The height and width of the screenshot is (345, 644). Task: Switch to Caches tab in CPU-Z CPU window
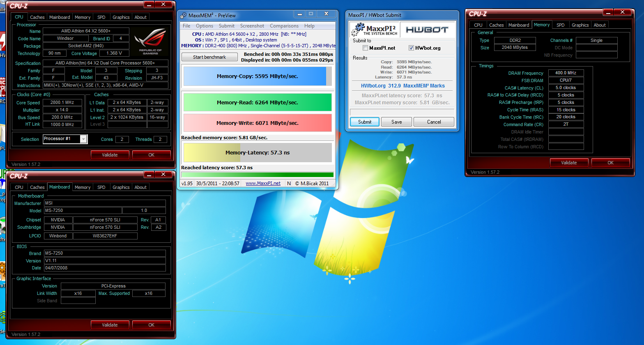tap(37, 17)
